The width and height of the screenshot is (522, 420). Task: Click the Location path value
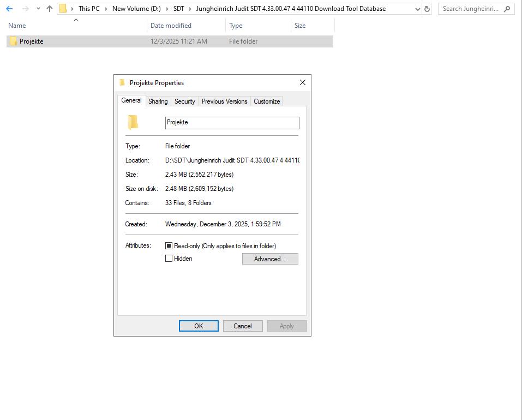pos(232,160)
